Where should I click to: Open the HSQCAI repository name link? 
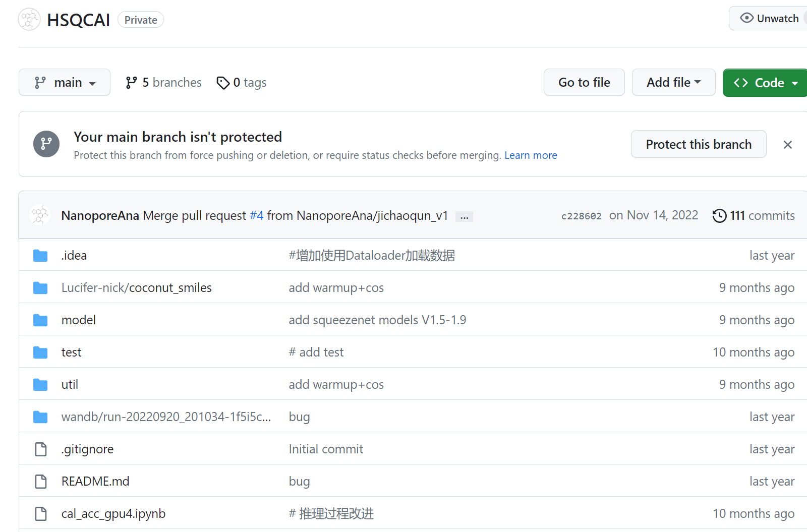pos(79,20)
